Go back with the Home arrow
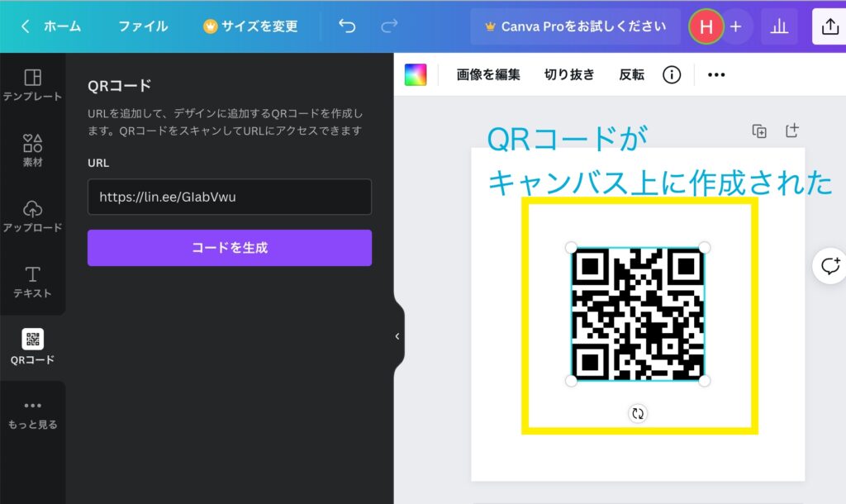 click(x=25, y=26)
